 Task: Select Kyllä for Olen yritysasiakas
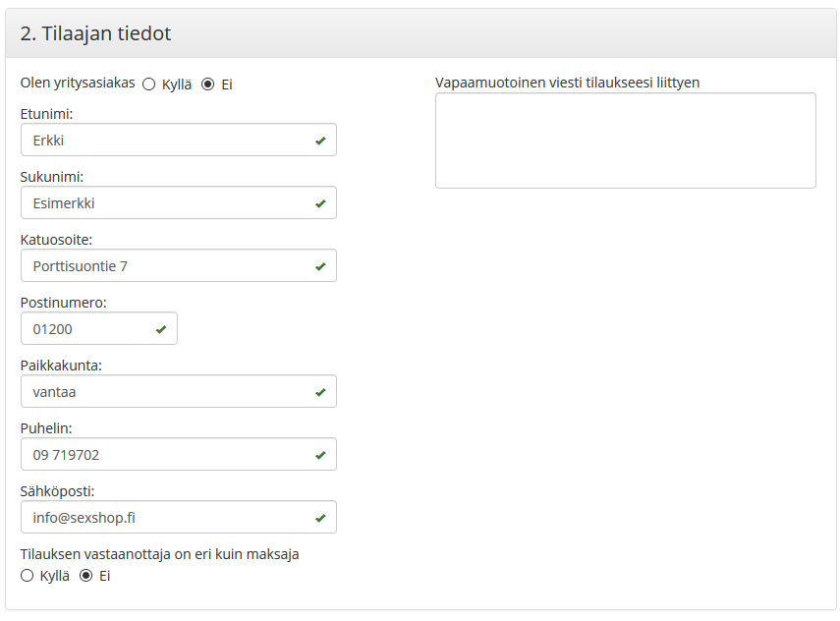[149, 85]
